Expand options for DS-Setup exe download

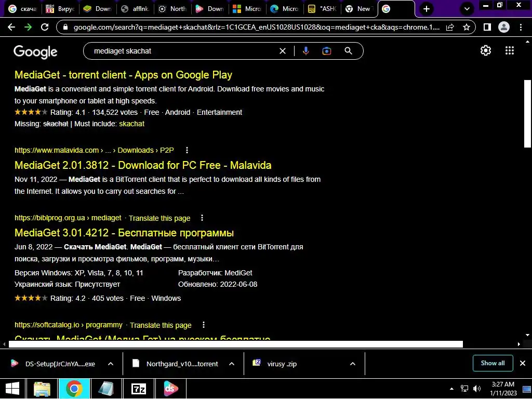point(111,364)
